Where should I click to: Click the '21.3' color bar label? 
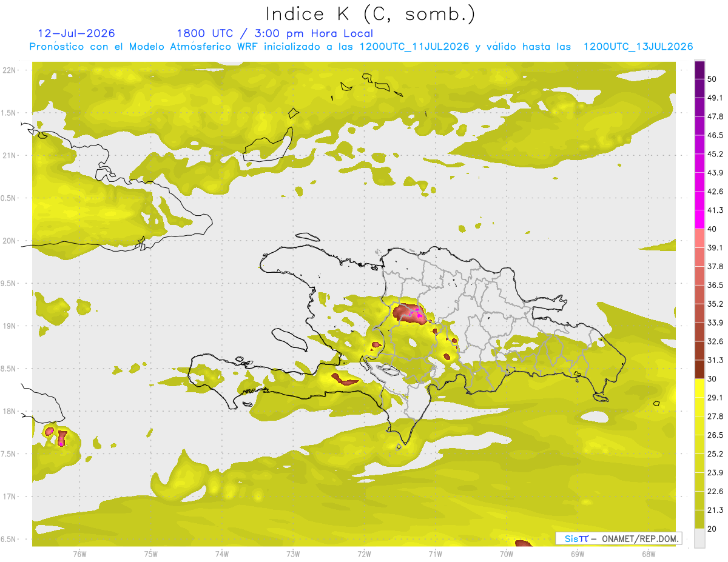[715, 510]
